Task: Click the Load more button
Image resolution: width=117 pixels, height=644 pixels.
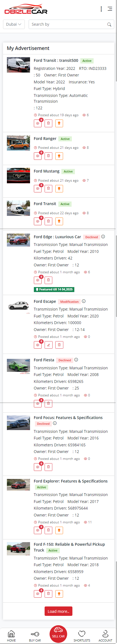Action: tap(59, 611)
